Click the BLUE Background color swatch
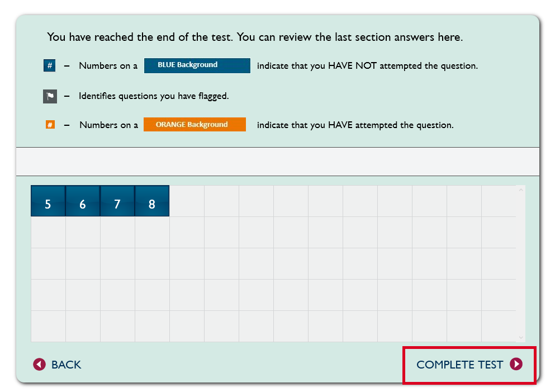This screenshot has width=555, height=392. coord(197,65)
